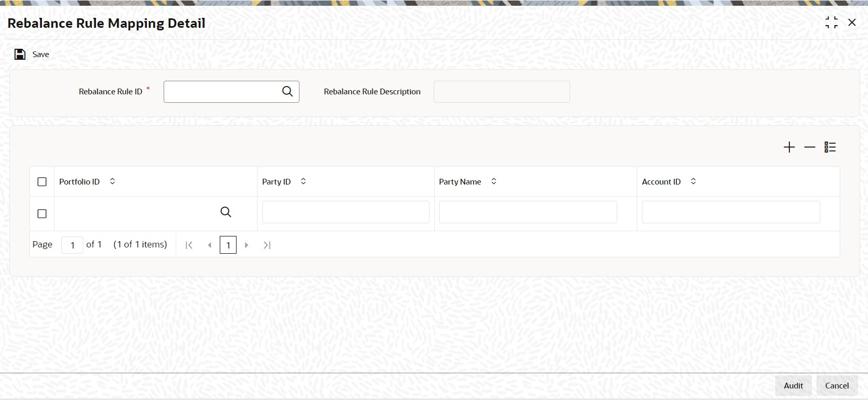Click the Party ID input in the row
Screen dimensions: 868x400
coord(346,212)
